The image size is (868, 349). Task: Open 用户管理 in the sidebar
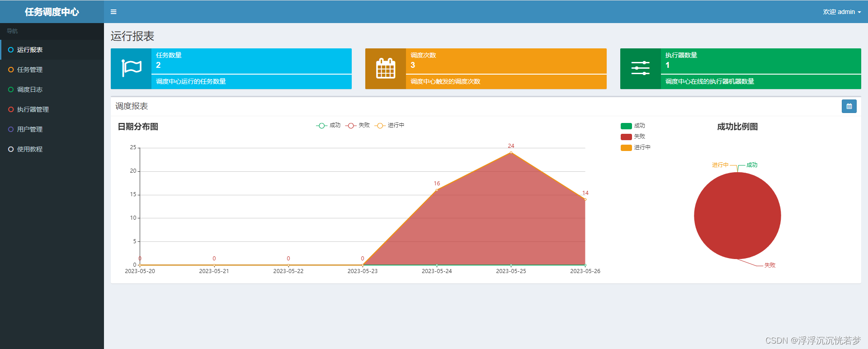(x=52, y=129)
